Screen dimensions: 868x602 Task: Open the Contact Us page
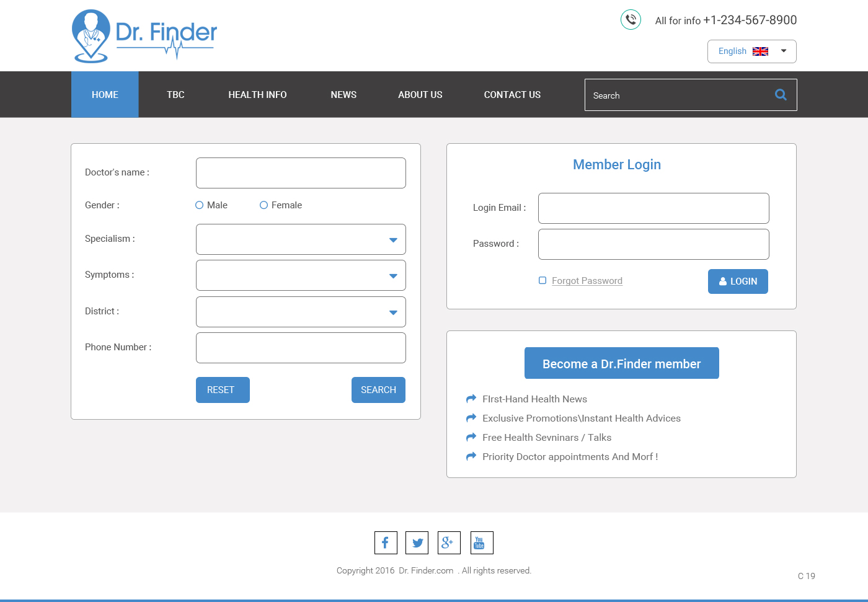pyautogui.click(x=512, y=95)
